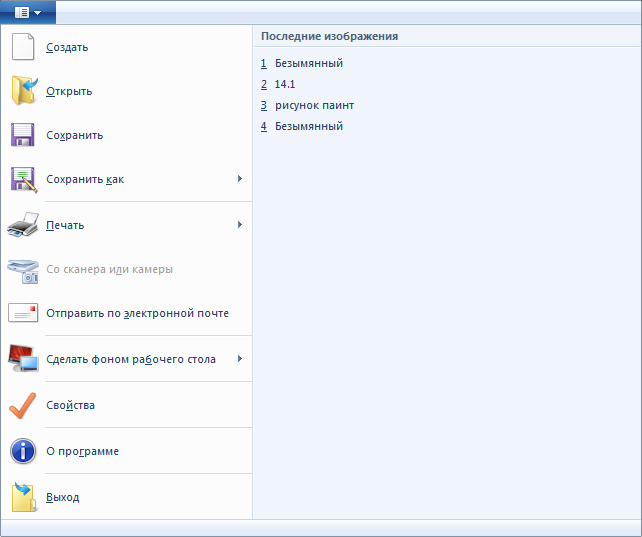Click the desktop monitor background icon
The width and height of the screenshot is (642, 537).
click(23, 358)
